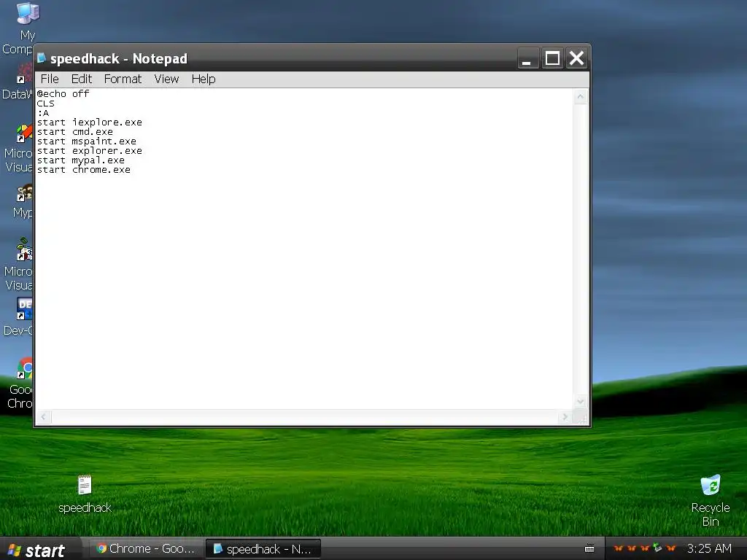The width and height of the screenshot is (747, 560).
Task: Select the Dev-C++ desktop shortcut
Action: [x=18, y=317]
